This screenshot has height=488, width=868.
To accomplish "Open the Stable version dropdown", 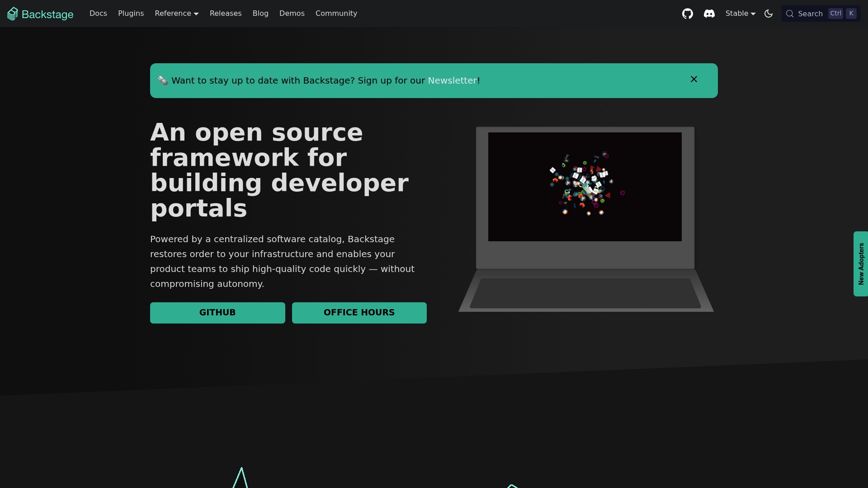I will point(741,14).
